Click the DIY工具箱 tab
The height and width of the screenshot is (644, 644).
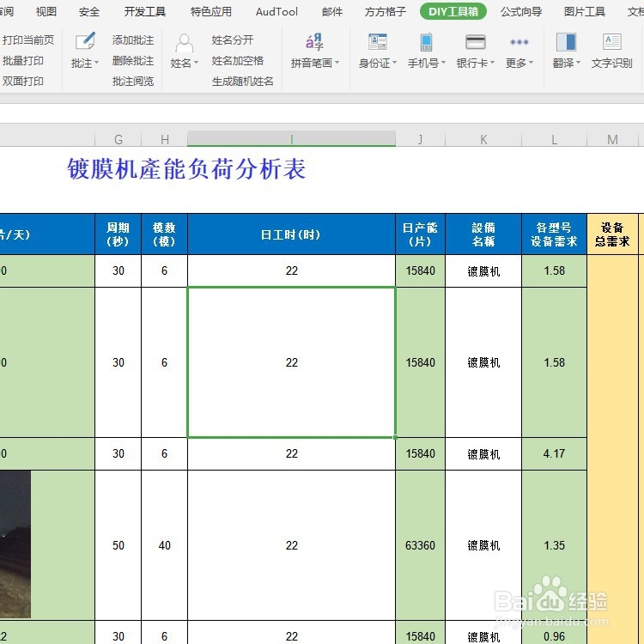[x=453, y=11]
